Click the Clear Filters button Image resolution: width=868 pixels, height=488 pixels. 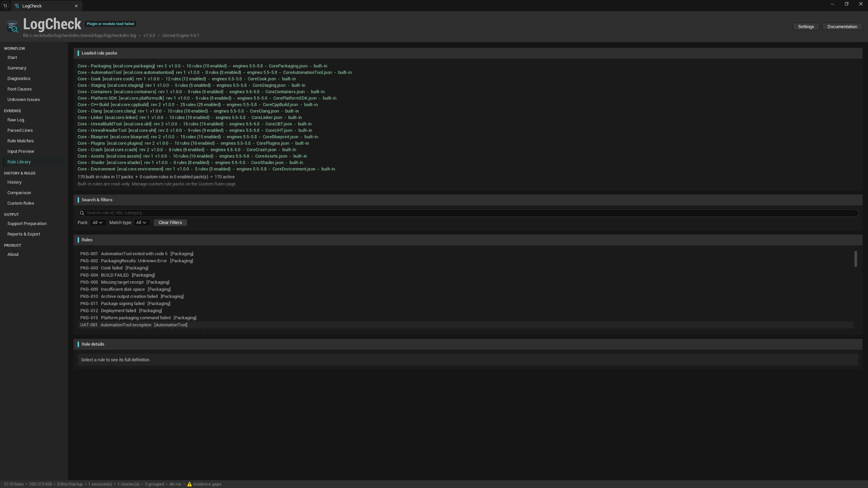[170, 223]
